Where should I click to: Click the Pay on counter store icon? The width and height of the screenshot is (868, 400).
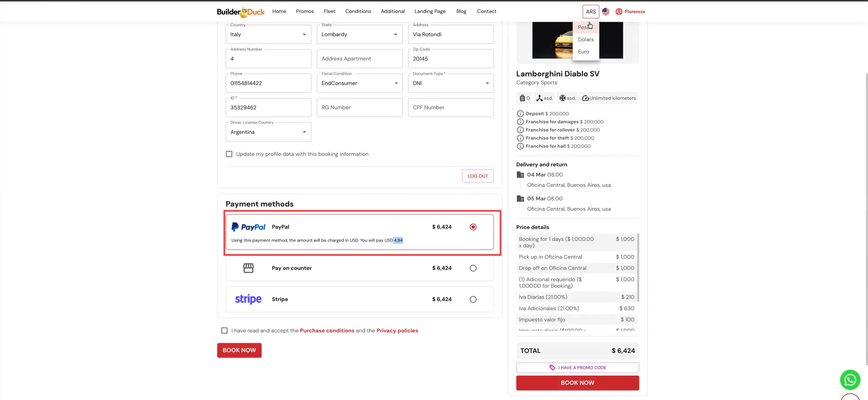[x=248, y=268]
